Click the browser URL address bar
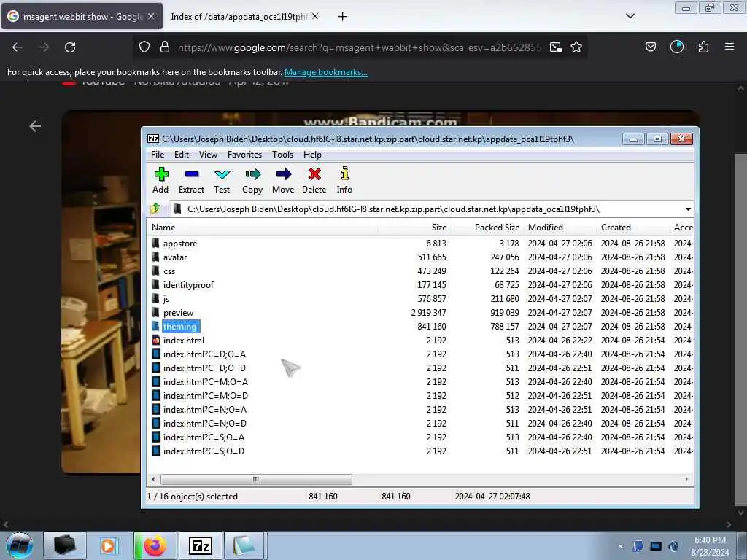Viewport: 747px width, 560px height. [x=359, y=47]
